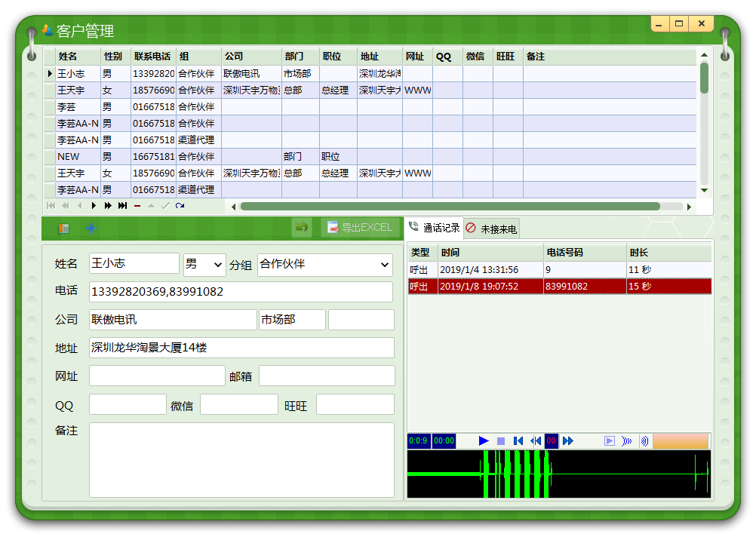Screen dimensions: 756x543
Task: Export to Excel with 导出EXCEL button
Action: tap(361, 227)
